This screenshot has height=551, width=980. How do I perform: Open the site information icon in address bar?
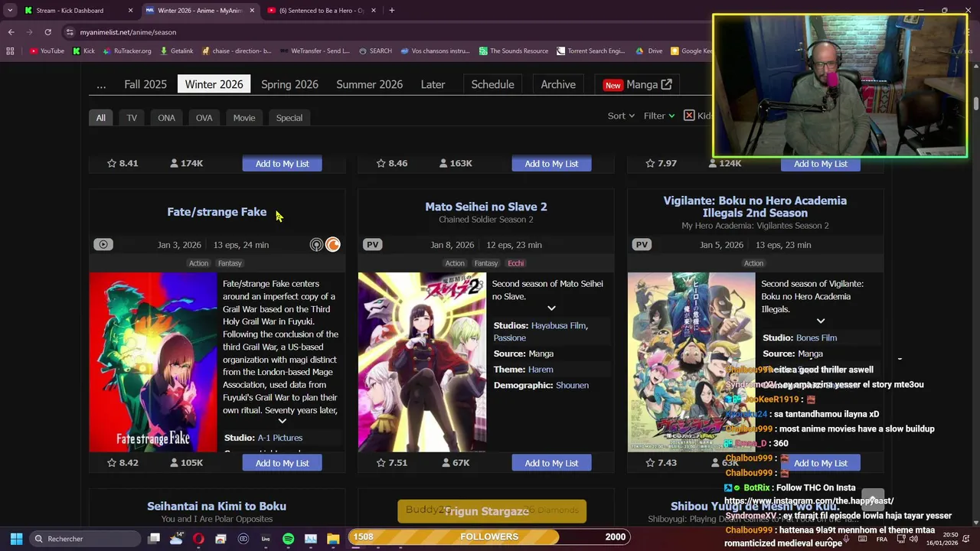pos(70,32)
